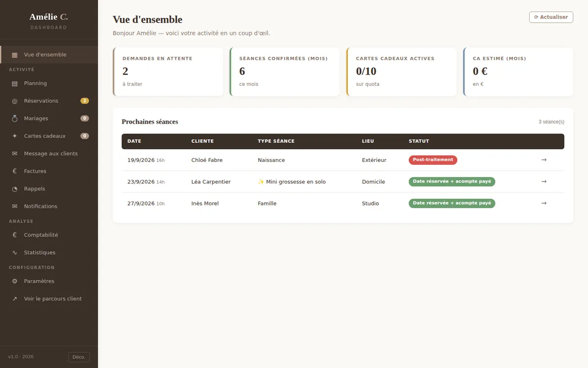Click the date 19/9/2026

pyautogui.click(x=141, y=160)
